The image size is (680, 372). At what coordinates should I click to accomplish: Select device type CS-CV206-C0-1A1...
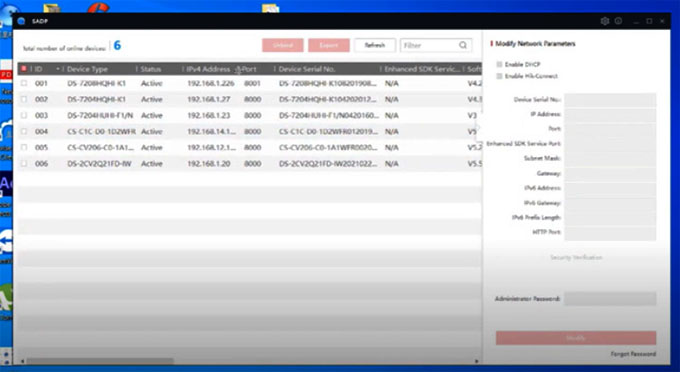click(x=101, y=147)
